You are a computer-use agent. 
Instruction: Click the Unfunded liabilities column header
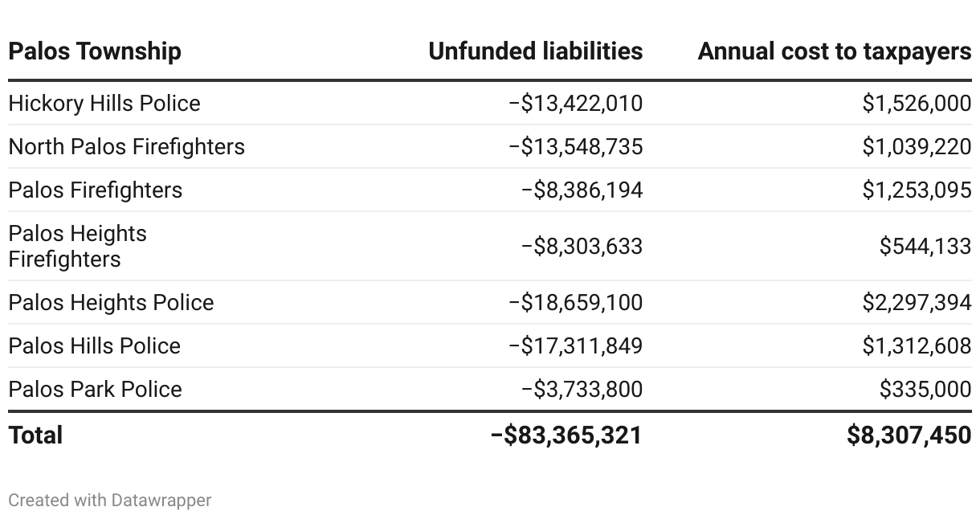tap(535, 51)
